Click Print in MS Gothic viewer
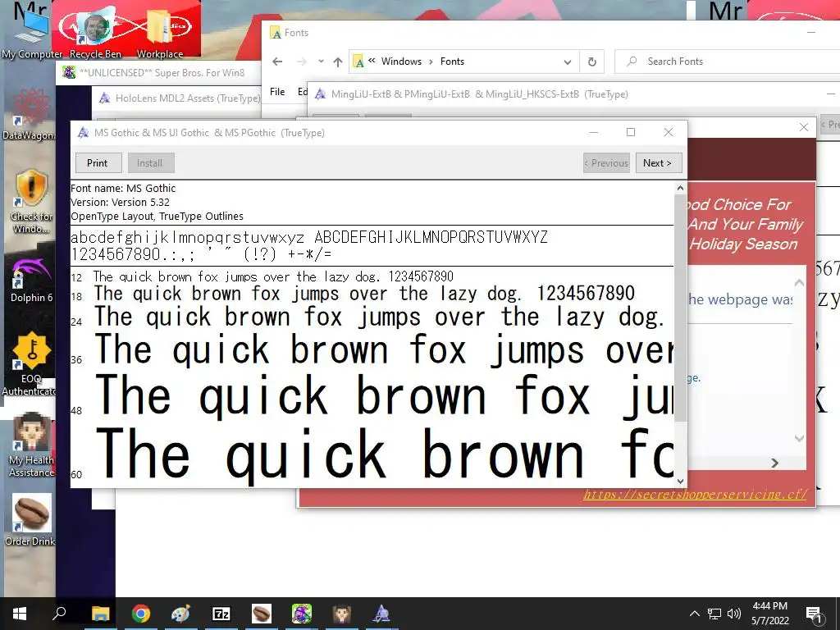 (x=98, y=163)
